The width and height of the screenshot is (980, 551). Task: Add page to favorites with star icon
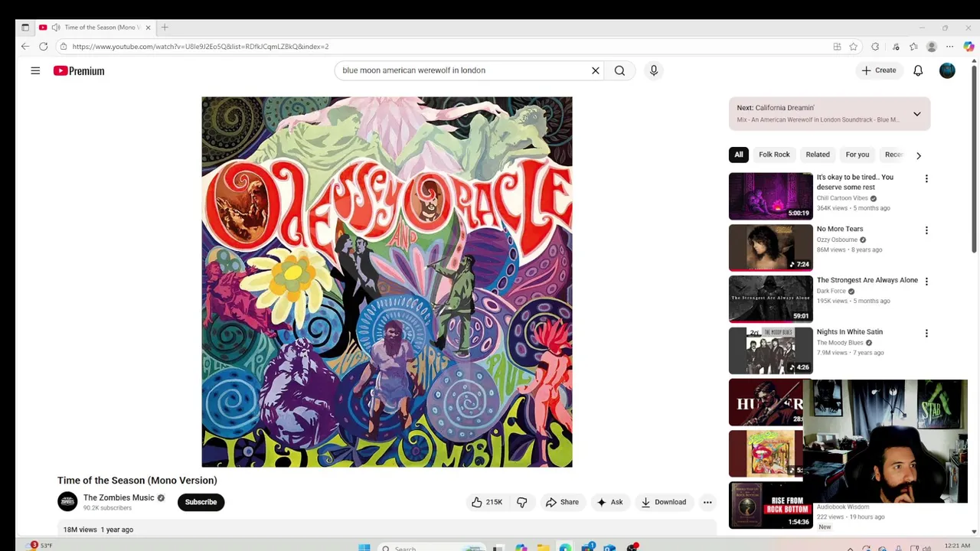854,47
